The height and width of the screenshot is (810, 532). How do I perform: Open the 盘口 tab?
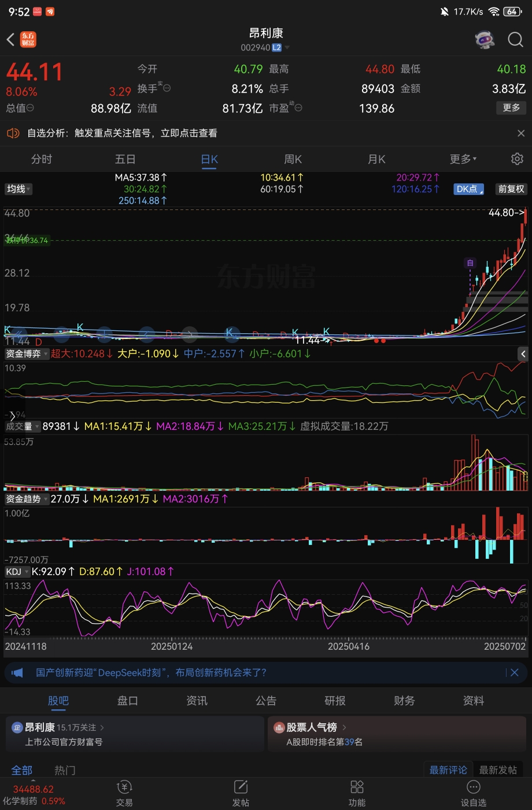tap(128, 701)
